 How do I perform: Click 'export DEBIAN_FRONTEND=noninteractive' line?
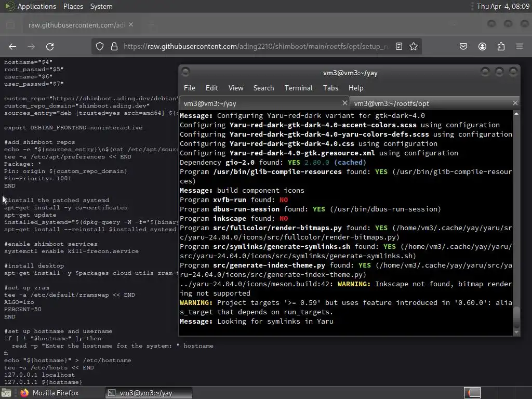(73, 128)
